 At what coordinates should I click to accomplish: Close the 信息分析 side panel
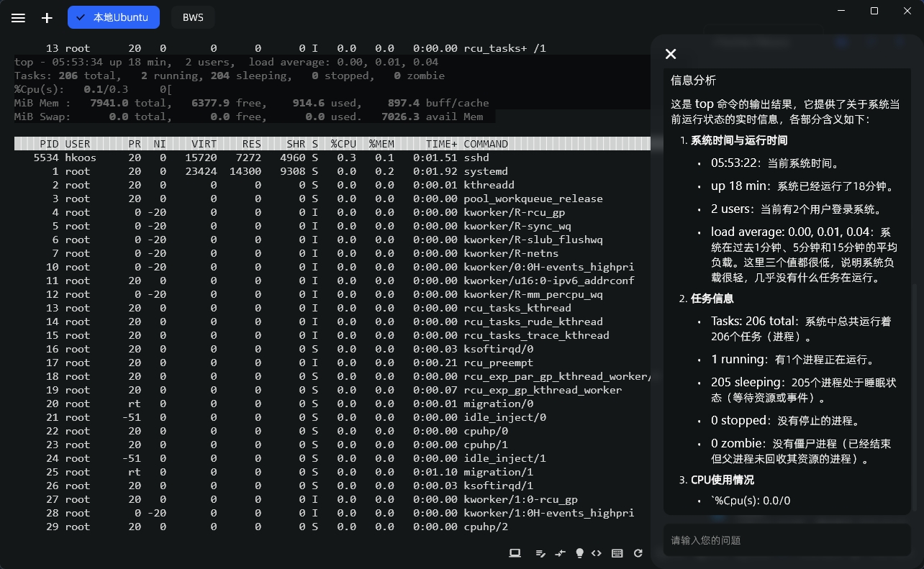[671, 54]
